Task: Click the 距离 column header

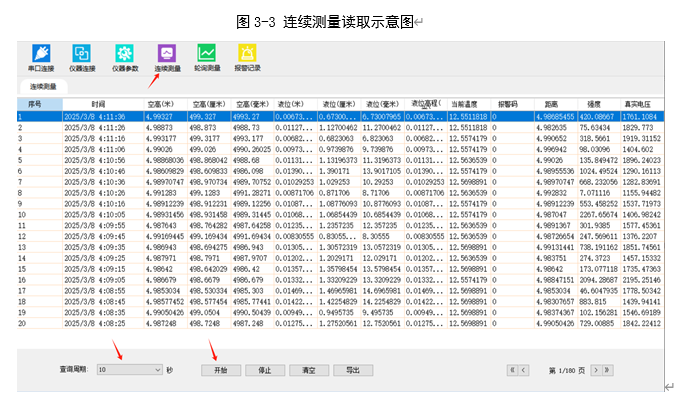Action: point(556,104)
